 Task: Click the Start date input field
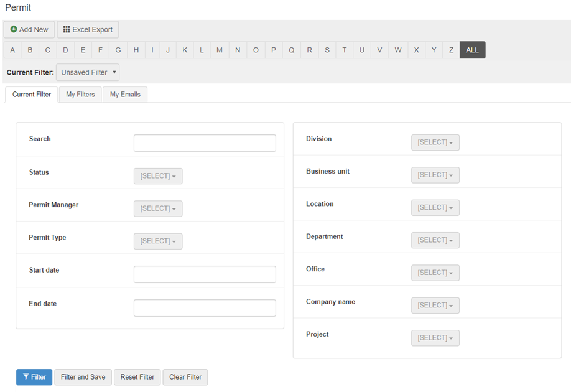click(205, 274)
